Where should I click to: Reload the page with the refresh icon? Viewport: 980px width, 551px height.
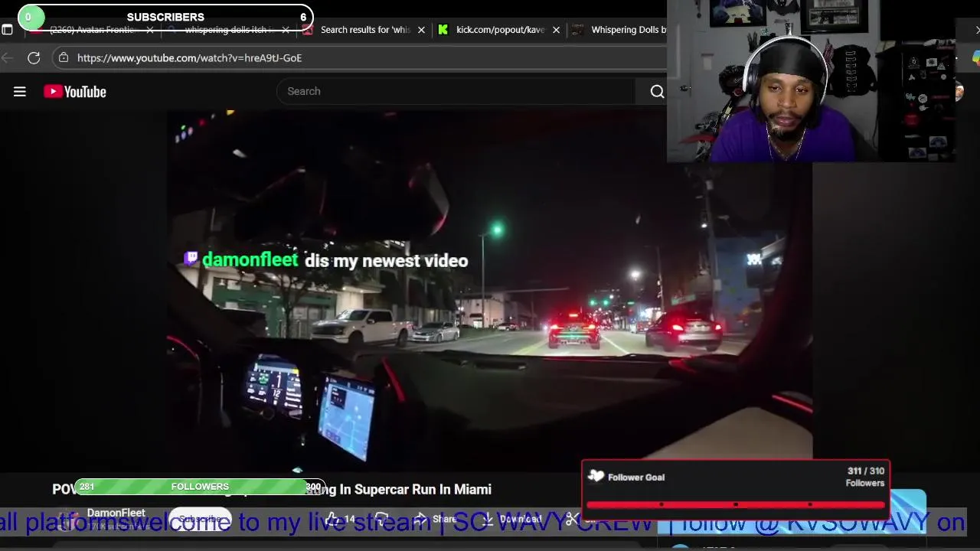(x=34, y=58)
